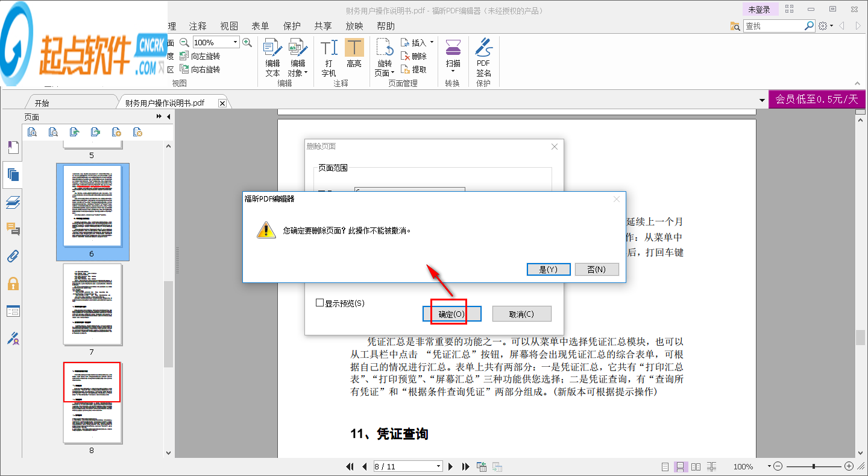Click 否(N) to cancel page deletion
Screen dimensions: 868x476
[x=597, y=269]
